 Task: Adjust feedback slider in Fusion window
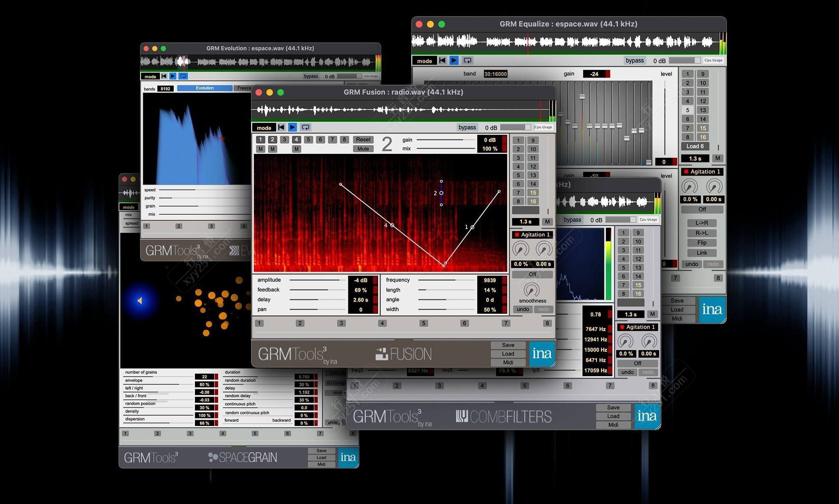pyautogui.click(x=318, y=290)
